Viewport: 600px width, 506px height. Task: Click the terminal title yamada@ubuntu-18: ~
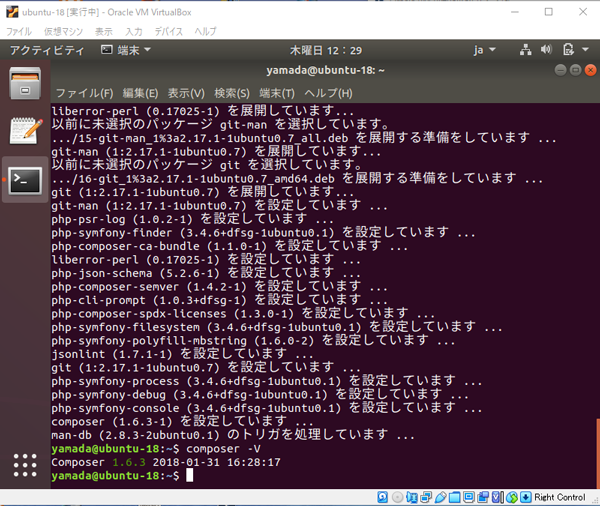point(325,70)
